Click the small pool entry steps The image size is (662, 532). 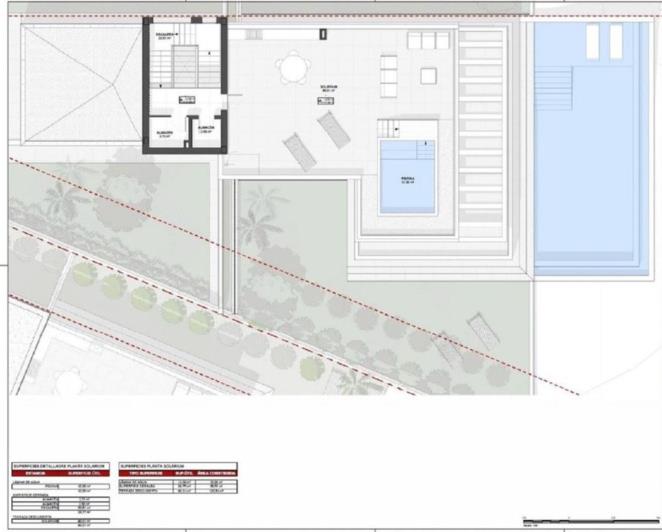pos(426,150)
